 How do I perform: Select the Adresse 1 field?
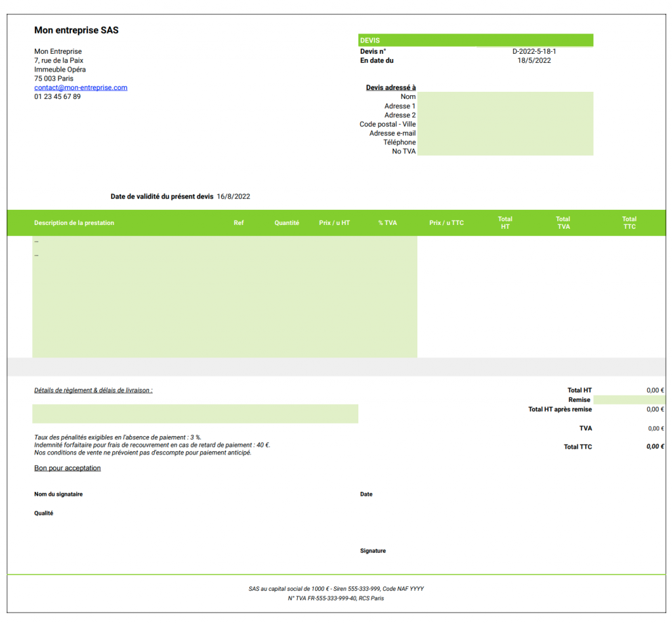(x=505, y=106)
